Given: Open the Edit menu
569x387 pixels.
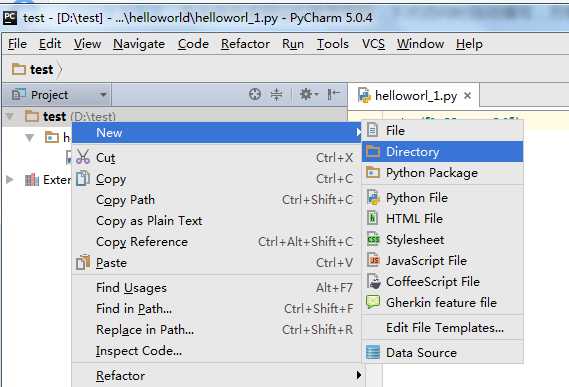Looking at the screenshot, I should point(50,44).
